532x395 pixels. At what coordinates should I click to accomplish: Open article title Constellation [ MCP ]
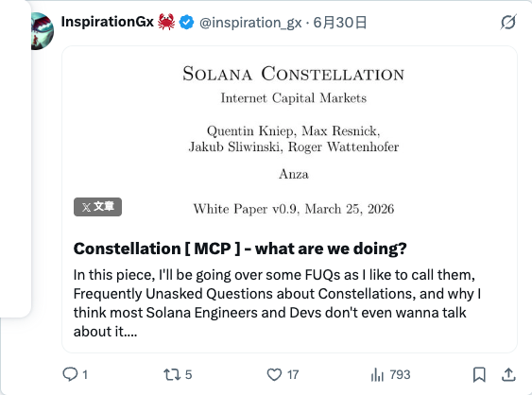tap(240, 249)
